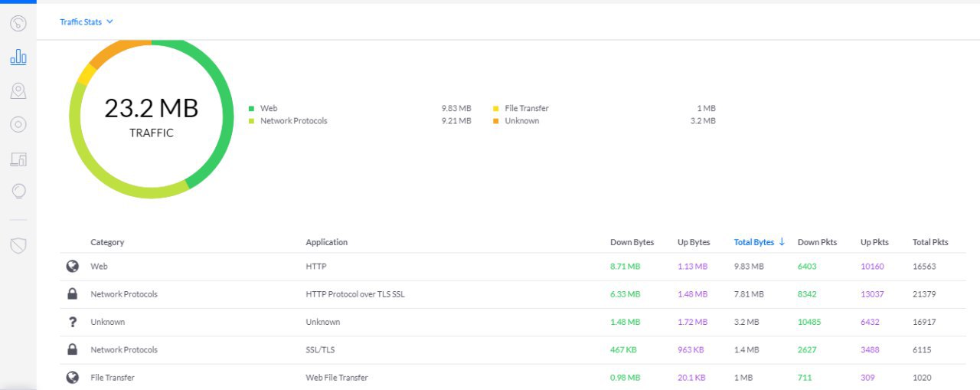Sort the table by Down Bytes
Screen dimensions: 980x390
tap(632, 242)
